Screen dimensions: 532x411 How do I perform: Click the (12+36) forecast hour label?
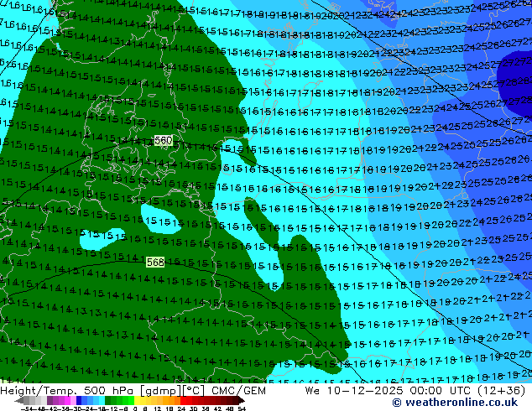pyautogui.click(x=502, y=391)
